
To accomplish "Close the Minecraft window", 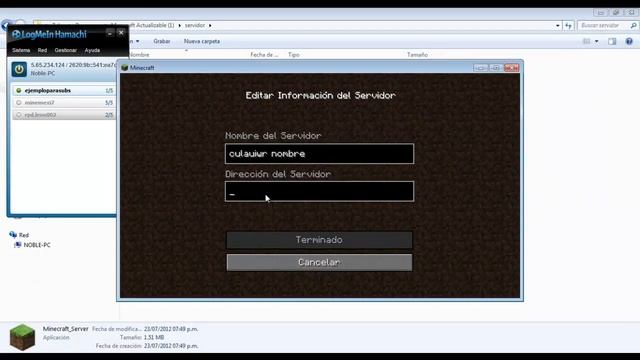I will pyautogui.click(x=511, y=68).
